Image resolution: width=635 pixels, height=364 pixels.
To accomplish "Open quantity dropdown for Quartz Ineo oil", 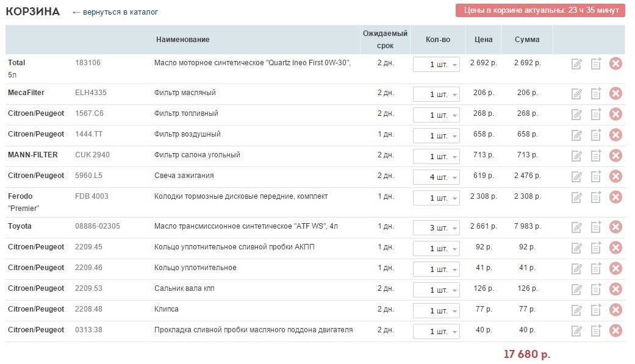I will (x=437, y=64).
